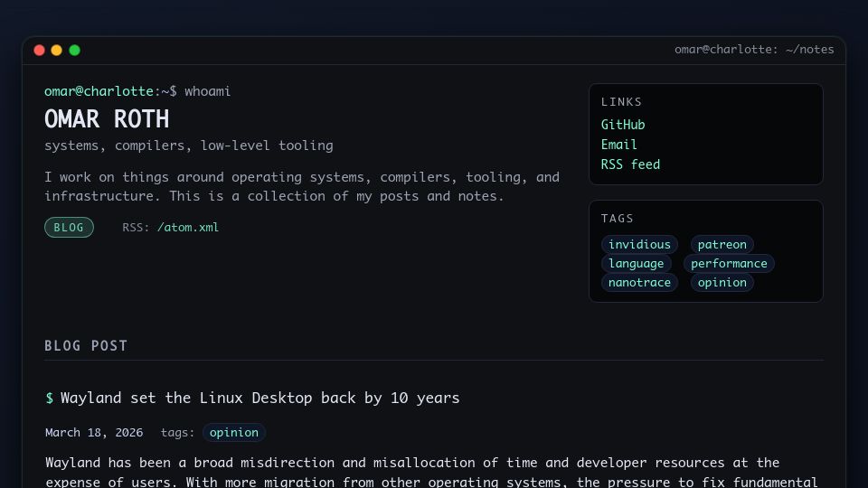Open the /atom.xml RSS link
The width and height of the screenshot is (868, 488).
pos(188,228)
